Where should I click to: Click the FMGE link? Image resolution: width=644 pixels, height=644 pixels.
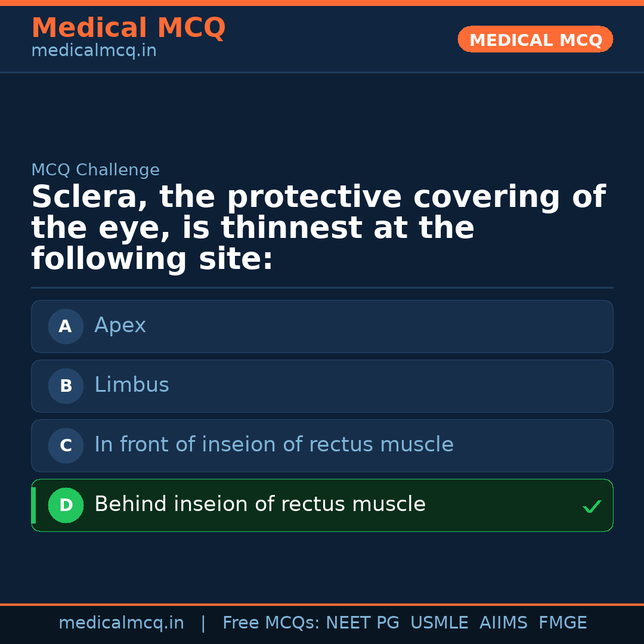562,622
